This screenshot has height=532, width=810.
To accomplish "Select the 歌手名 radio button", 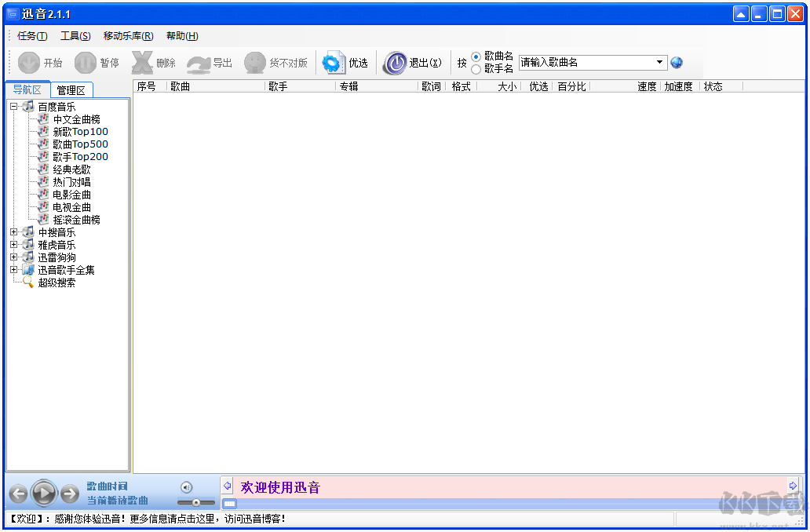I will 476,68.
